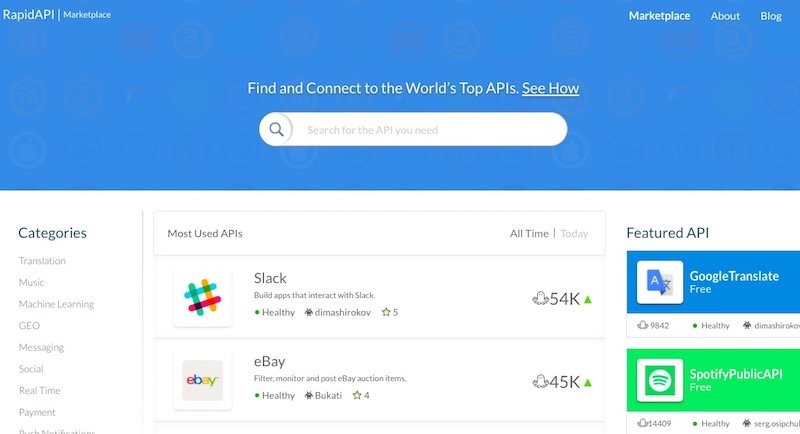Open the eBay logo thumbnail
Image resolution: width=800 pixels, height=434 pixels.
[202, 381]
